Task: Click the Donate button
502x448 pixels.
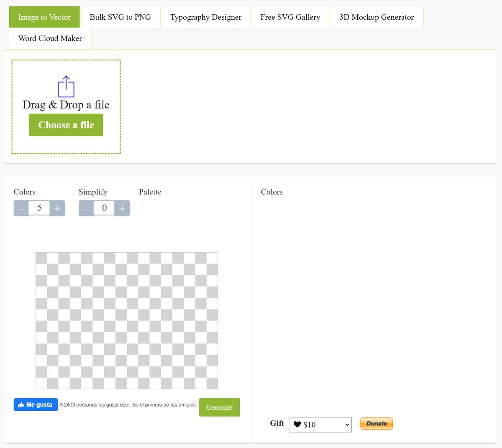Action: pos(376,423)
